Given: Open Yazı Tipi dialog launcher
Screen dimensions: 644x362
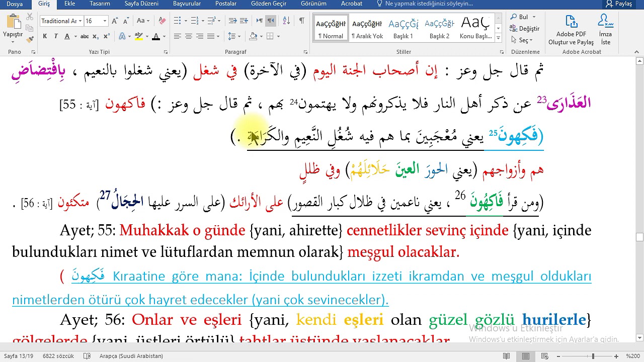Looking at the screenshot, I should tap(166, 52).
